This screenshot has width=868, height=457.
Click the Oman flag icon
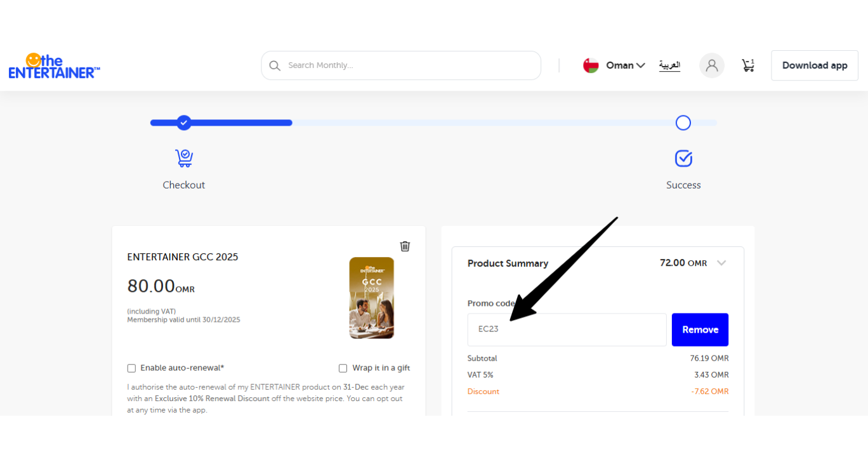tap(591, 65)
